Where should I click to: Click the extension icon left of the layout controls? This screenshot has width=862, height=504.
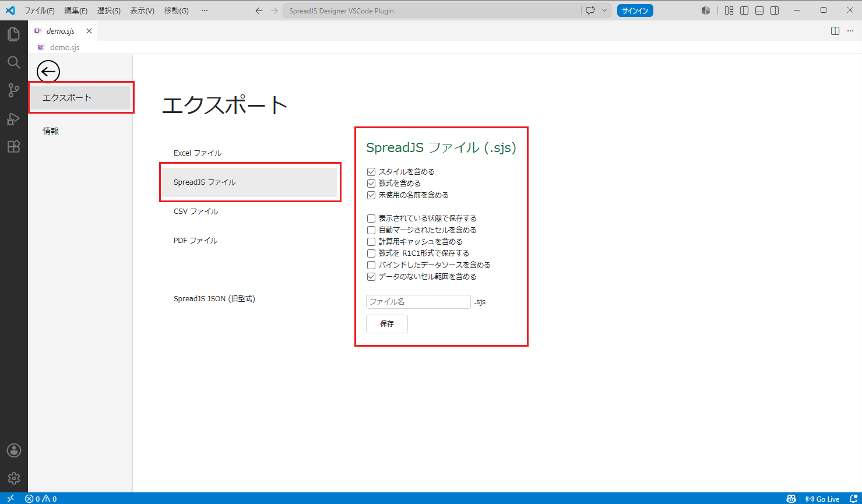click(706, 10)
